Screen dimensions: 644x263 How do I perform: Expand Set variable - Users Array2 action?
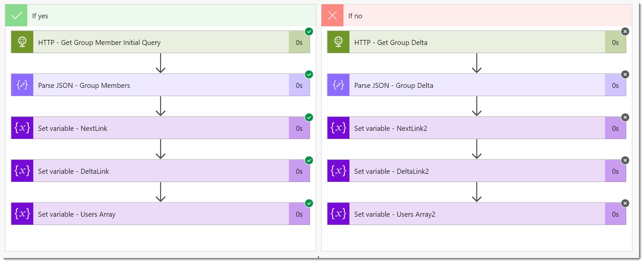[477, 214]
